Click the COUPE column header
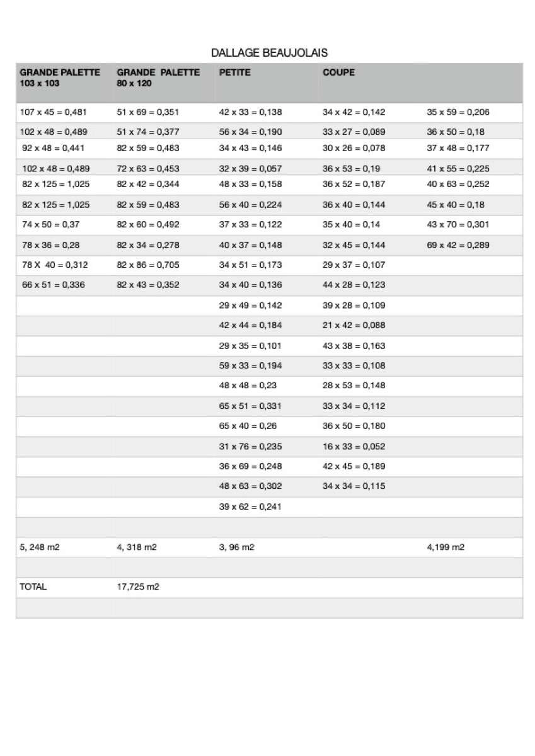 point(338,72)
